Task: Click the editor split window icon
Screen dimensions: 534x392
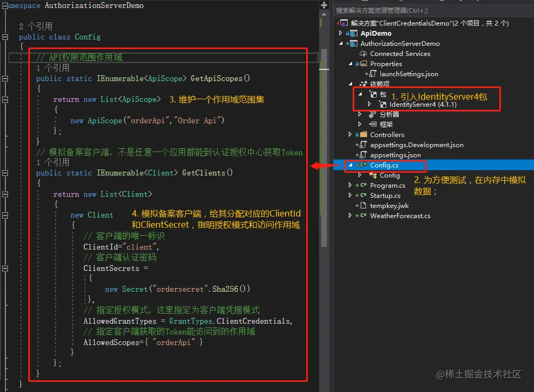Action: click(x=324, y=5)
